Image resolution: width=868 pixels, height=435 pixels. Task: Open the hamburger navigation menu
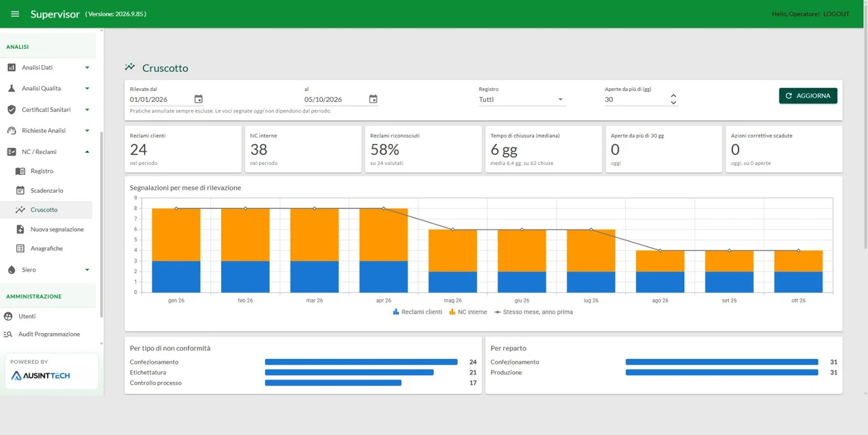[x=15, y=14]
